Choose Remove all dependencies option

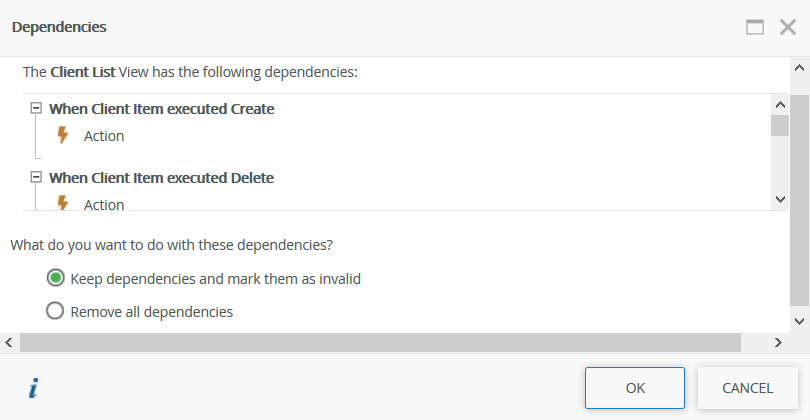pyautogui.click(x=56, y=311)
